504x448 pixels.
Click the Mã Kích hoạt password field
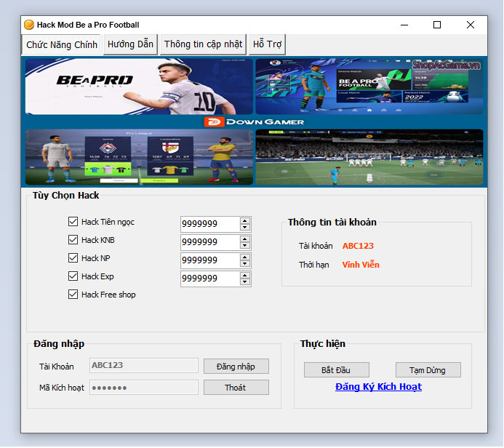point(144,387)
